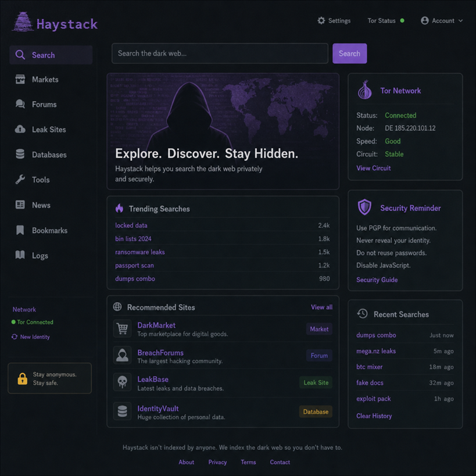Click the IdentityVault database icon
This screenshot has height=476, width=476.
tap(122, 411)
